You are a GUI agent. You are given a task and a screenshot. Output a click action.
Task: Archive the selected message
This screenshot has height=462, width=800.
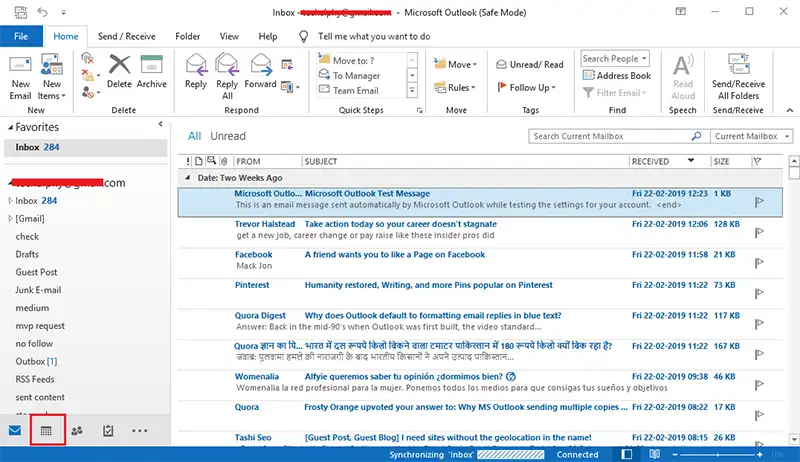click(152, 72)
